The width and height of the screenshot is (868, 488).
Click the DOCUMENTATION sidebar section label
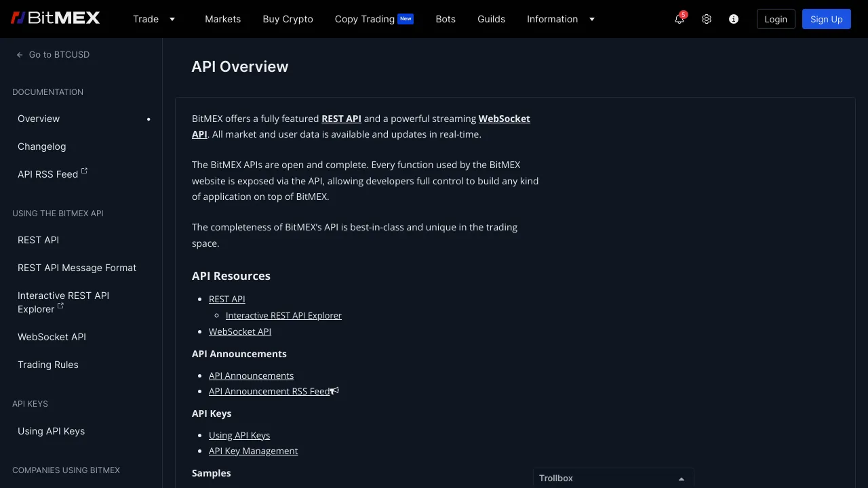(47, 92)
